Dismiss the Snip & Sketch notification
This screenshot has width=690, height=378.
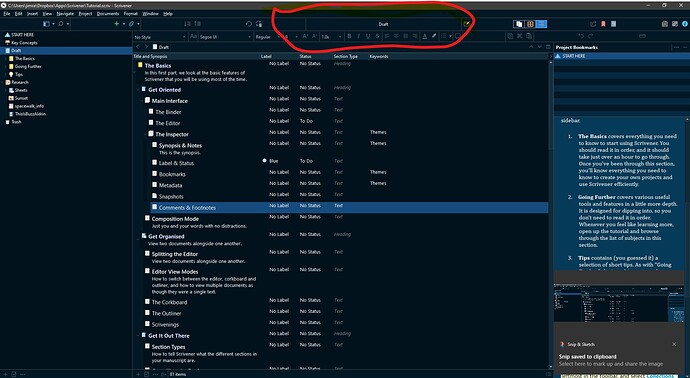click(x=674, y=344)
